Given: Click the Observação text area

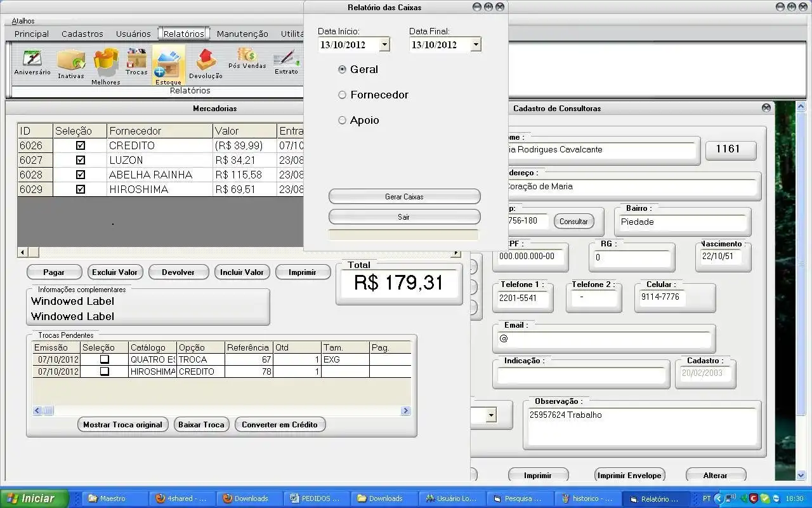Looking at the screenshot, I should [643, 426].
